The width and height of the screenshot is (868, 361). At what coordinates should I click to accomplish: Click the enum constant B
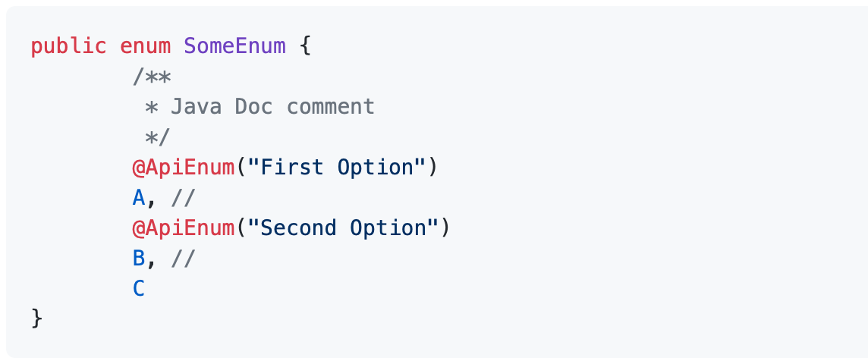click(139, 259)
